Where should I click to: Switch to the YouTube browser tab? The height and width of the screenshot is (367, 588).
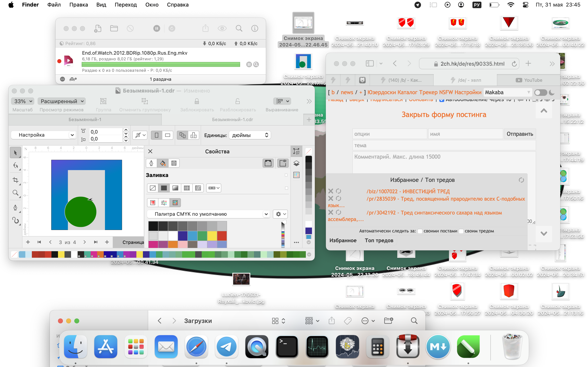click(x=529, y=80)
